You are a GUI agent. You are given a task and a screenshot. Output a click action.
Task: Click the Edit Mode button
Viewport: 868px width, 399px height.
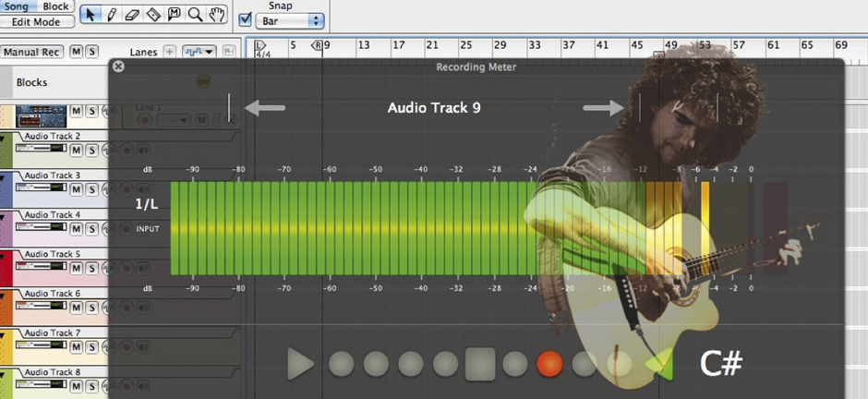[35, 21]
